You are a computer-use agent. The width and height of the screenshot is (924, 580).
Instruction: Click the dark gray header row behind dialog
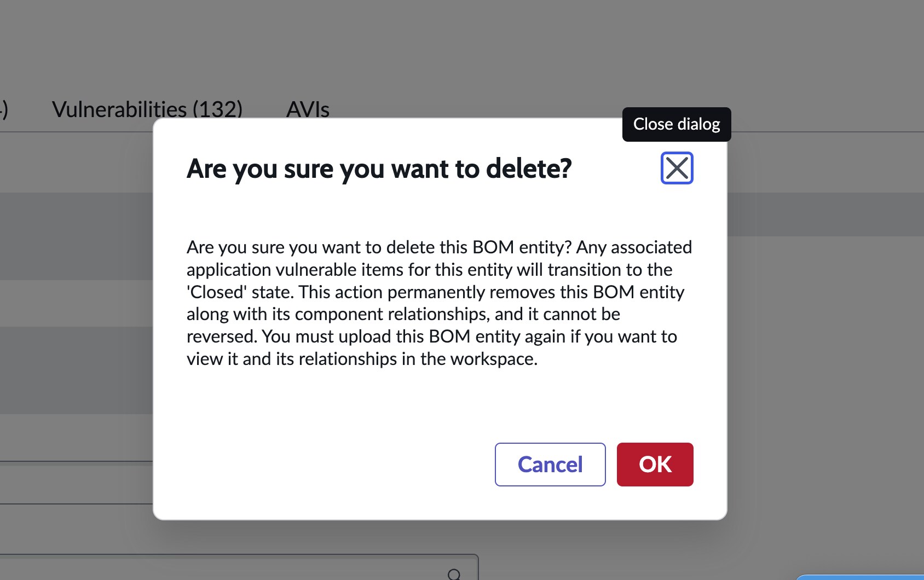[x=825, y=214]
